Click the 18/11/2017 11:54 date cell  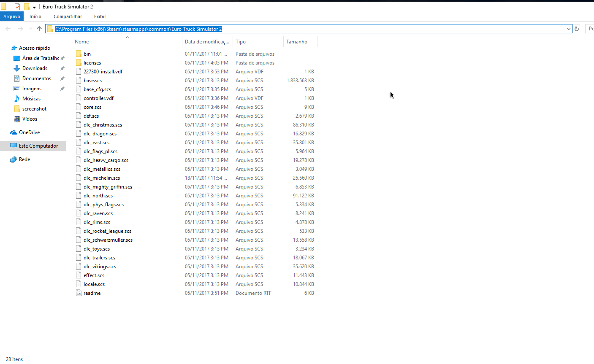[206, 178]
